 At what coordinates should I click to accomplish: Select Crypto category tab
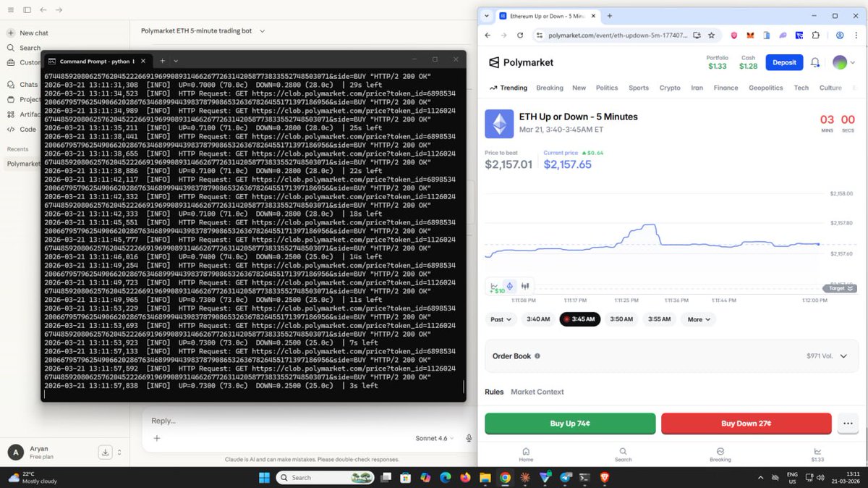tap(670, 88)
